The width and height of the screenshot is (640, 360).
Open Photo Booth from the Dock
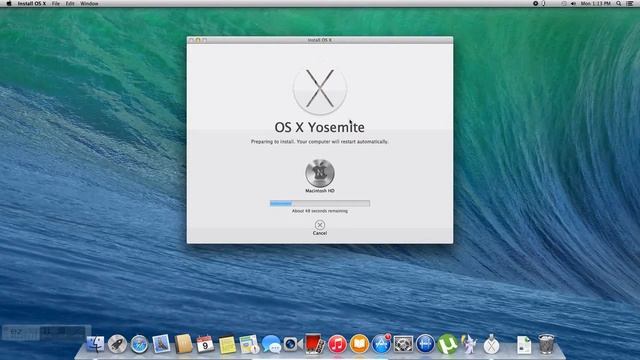click(315, 344)
